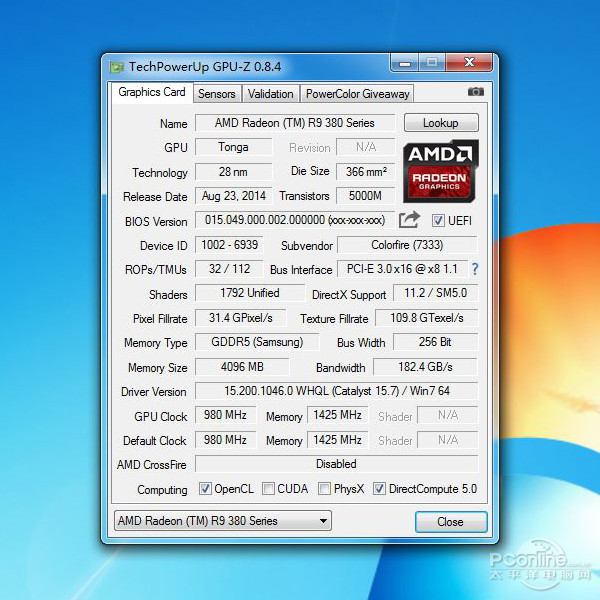Click the GPU Clock row Memory 1425 MHz

338,415
